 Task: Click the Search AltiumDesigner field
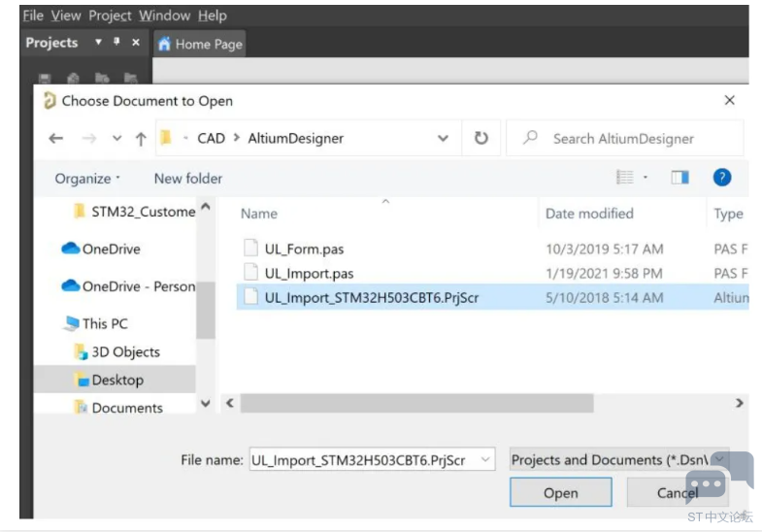(x=624, y=139)
